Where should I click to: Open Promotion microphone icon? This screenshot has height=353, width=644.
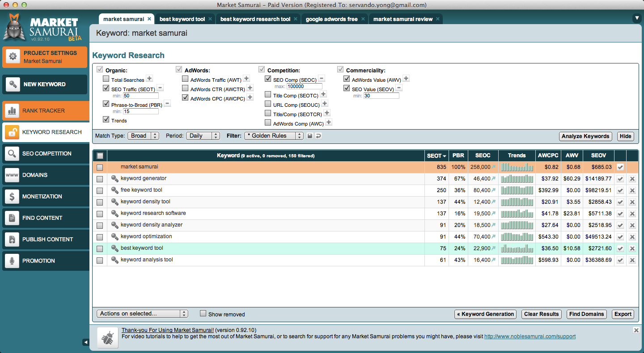click(x=12, y=261)
